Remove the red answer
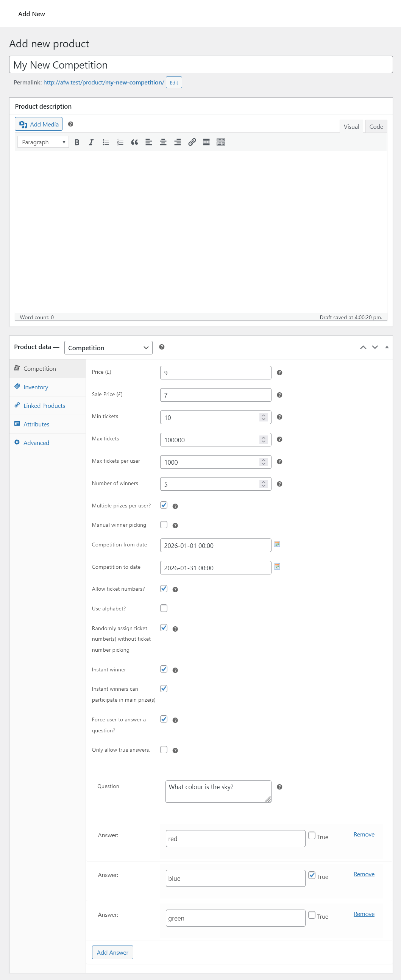This screenshot has height=980, width=401. pyautogui.click(x=364, y=835)
